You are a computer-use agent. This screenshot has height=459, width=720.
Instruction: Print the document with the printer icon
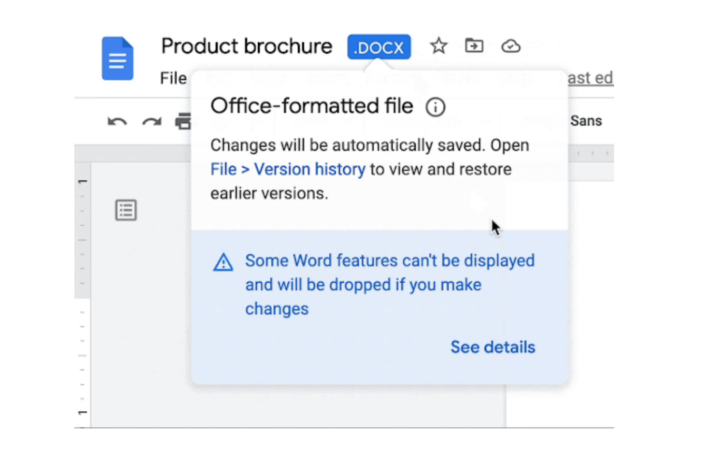point(183,122)
